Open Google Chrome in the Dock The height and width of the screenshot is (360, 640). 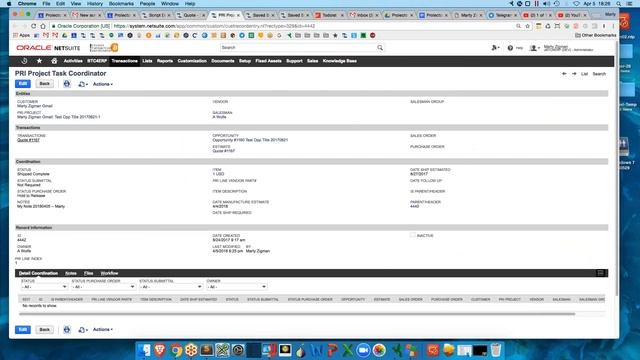tap(176, 350)
